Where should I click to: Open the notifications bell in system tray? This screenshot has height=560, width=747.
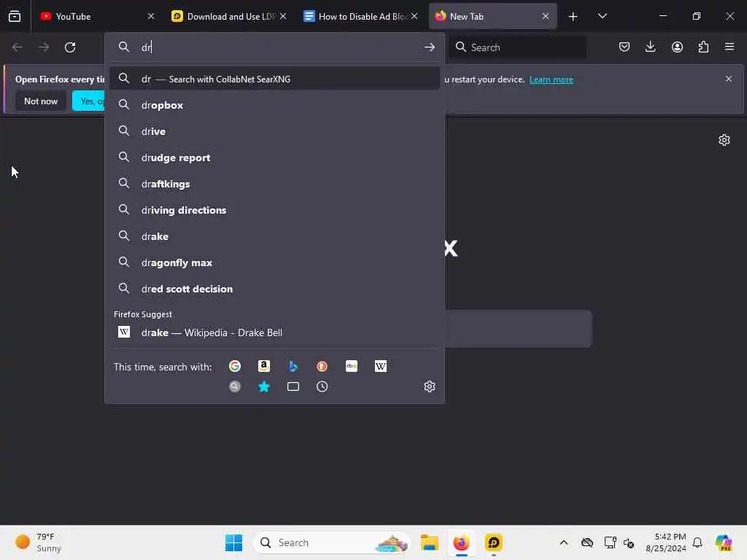click(697, 542)
